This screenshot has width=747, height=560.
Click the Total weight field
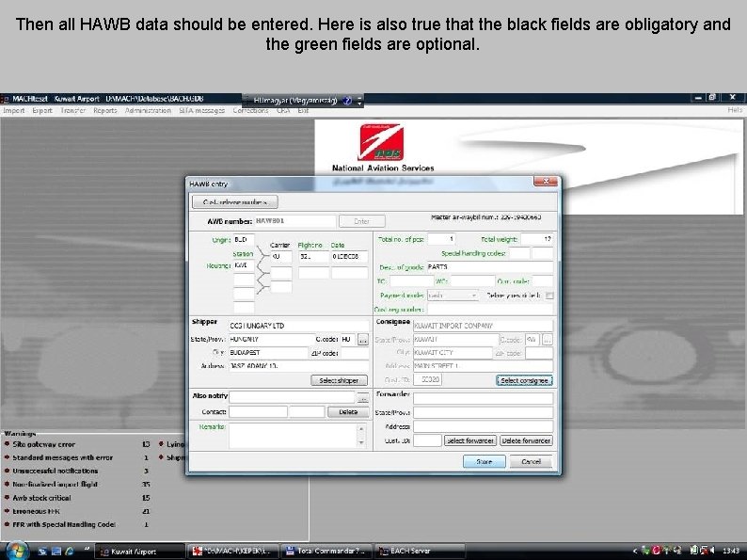pos(537,239)
